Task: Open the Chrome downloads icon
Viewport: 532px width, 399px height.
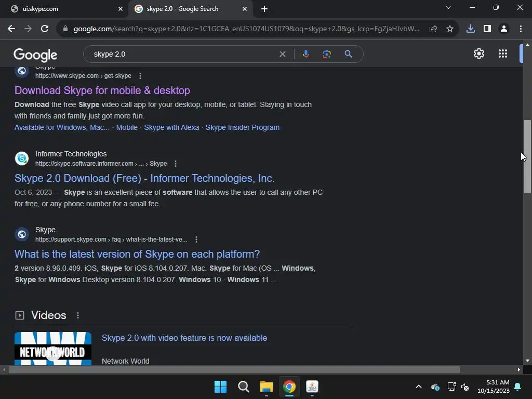Action: click(x=471, y=29)
